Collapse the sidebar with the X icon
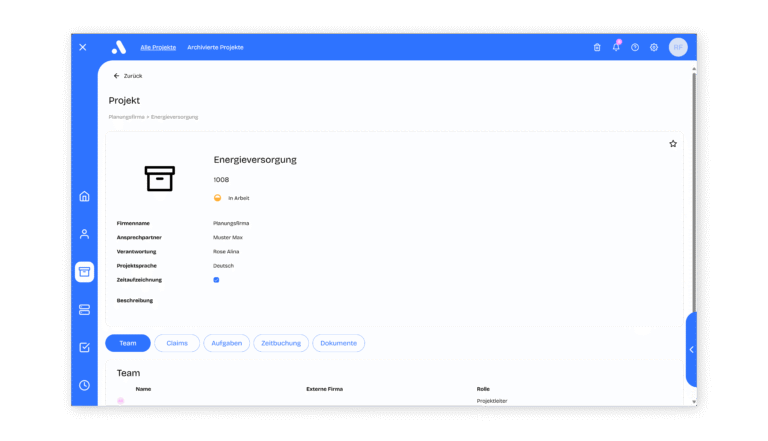This screenshot has width=768, height=441. tap(83, 47)
